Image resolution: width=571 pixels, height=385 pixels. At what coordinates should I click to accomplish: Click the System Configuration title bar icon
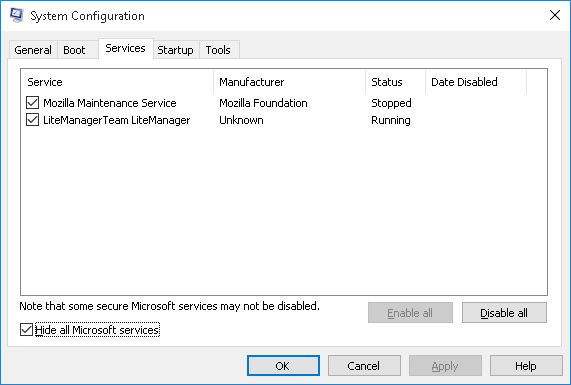tap(17, 15)
